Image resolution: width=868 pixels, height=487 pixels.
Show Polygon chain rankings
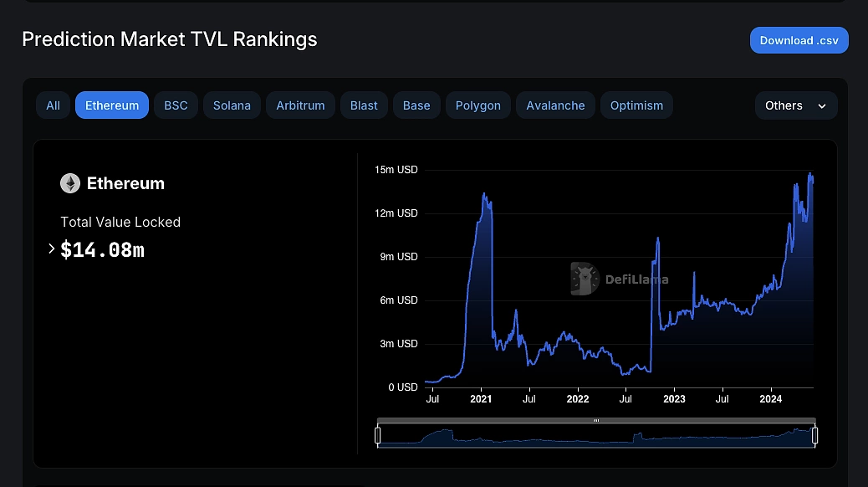pyautogui.click(x=478, y=105)
